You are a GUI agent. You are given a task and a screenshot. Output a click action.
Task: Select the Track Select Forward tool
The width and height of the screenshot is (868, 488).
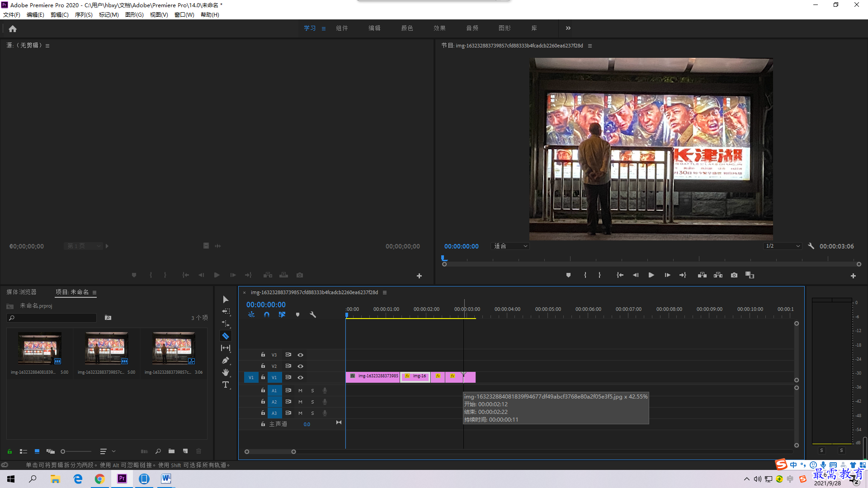coord(226,311)
